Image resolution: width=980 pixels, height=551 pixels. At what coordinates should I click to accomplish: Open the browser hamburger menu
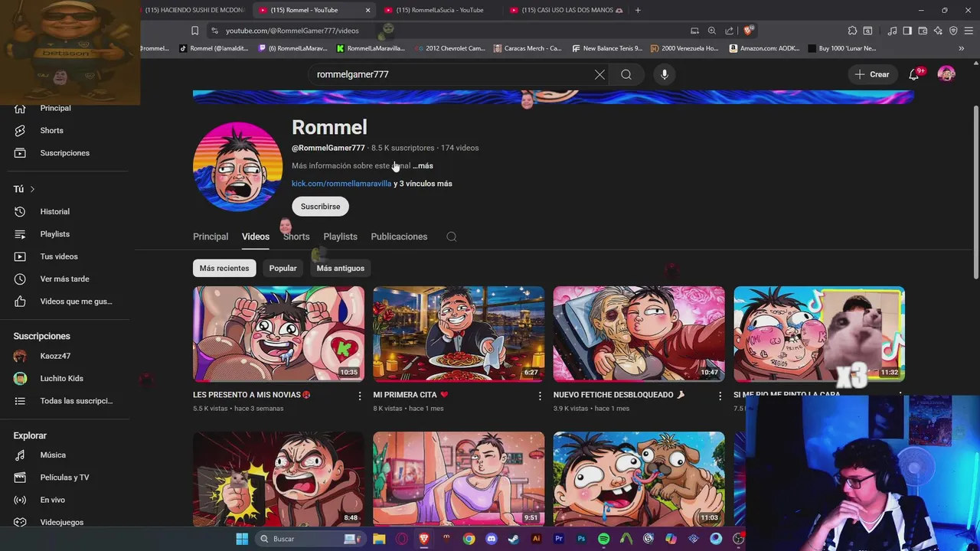pyautogui.click(x=969, y=31)
